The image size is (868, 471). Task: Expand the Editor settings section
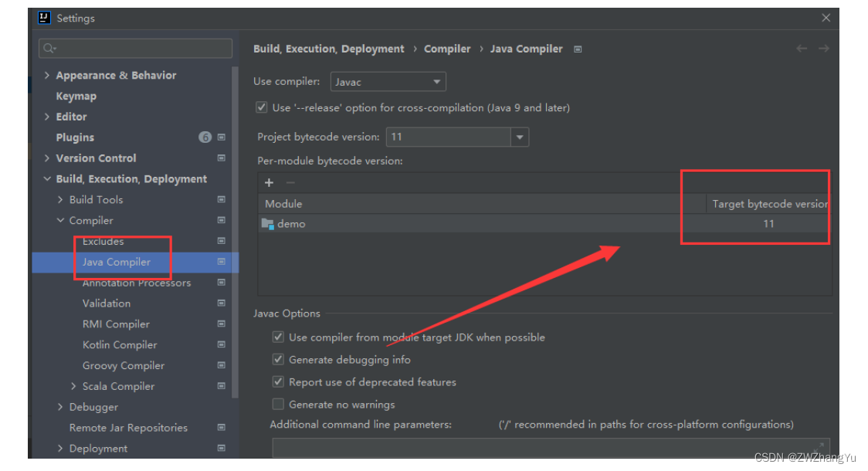pos(46,117)
